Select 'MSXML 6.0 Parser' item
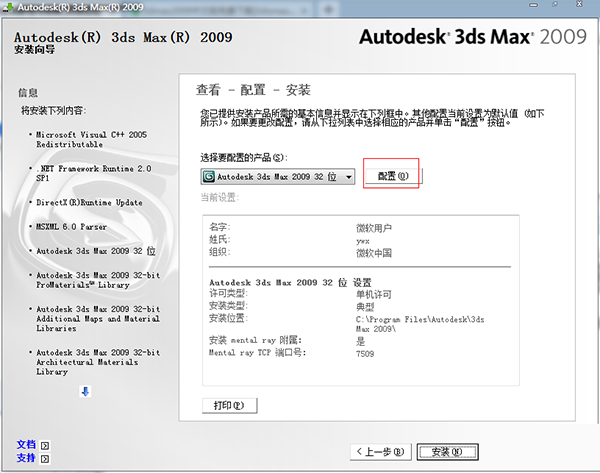600x473 pixels. tap(72, 227)
